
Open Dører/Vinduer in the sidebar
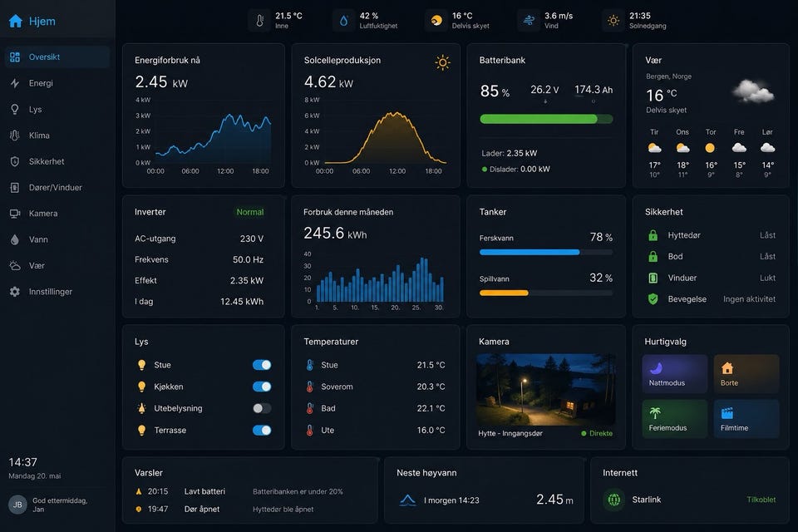(57, 187)
